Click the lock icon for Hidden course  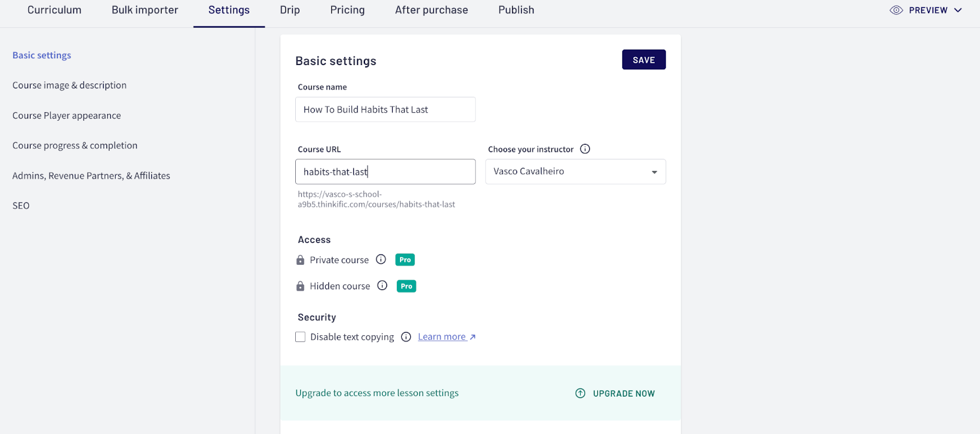click(300, 286)
